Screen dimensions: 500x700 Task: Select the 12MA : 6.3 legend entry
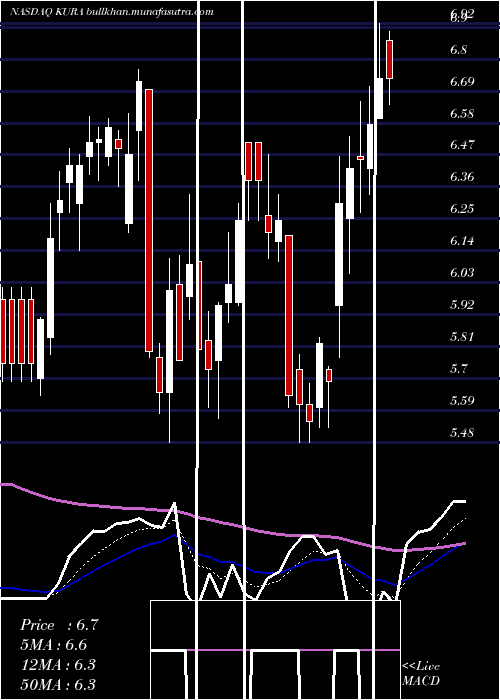pos(59,665)
